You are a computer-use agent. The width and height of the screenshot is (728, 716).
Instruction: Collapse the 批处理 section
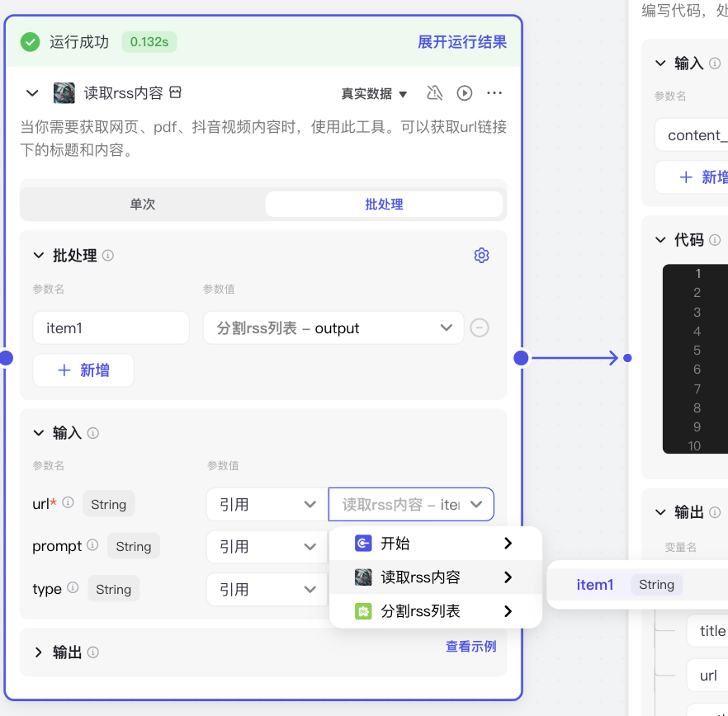click(x=38, y=256)
